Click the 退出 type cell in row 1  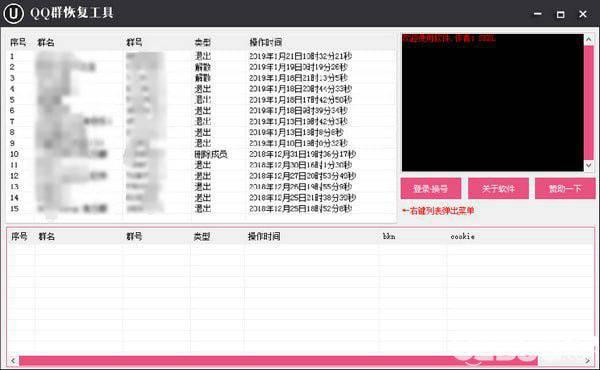[x=202, y=56]
